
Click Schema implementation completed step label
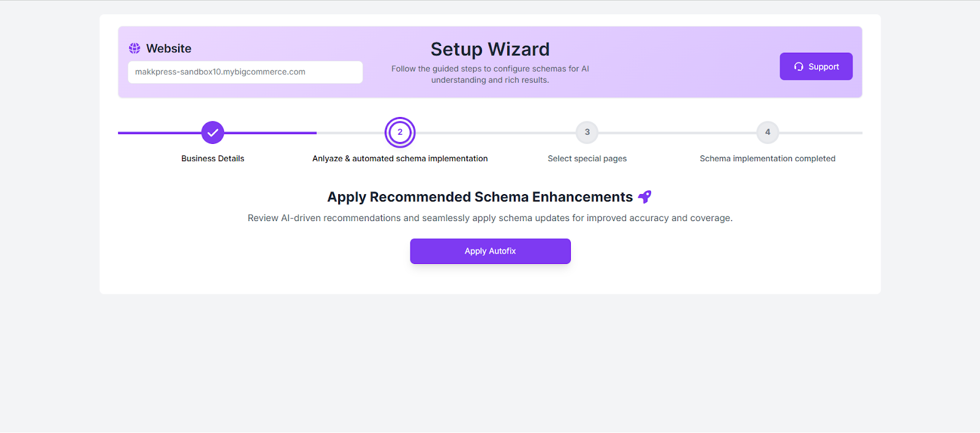tap(767, 159)
